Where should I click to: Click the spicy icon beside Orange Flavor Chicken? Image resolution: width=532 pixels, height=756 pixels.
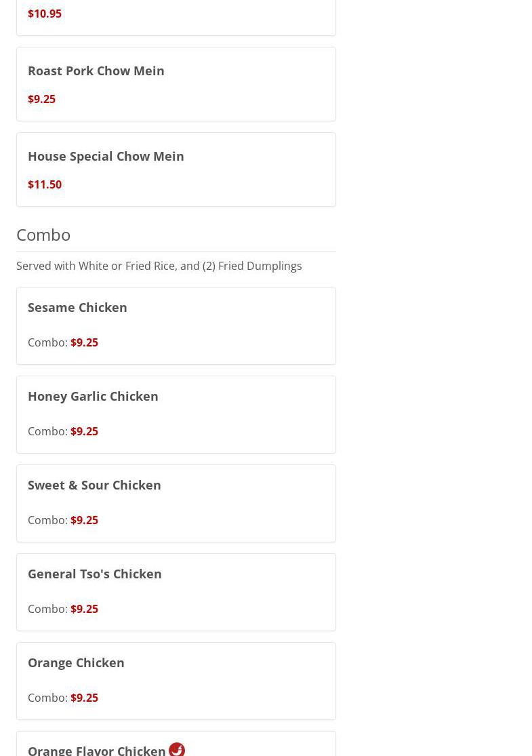coord(177,749)
